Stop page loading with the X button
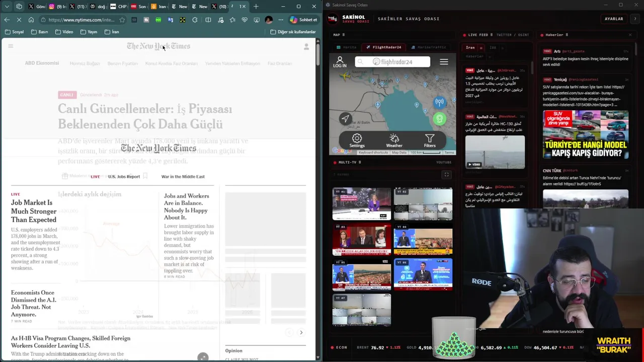 point(19,20)
